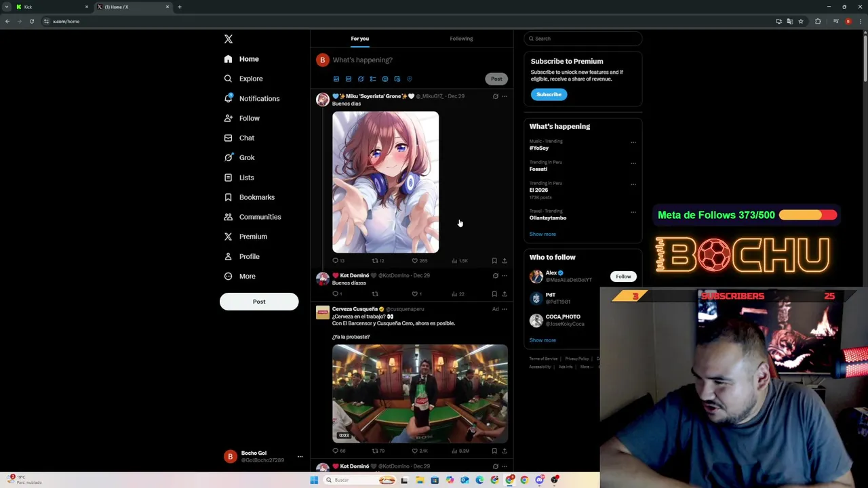Image resolution: width=868 pixels, height=488 pixels.
Task: Click the X logo in sidebar
Action: [x=229, y=39]
